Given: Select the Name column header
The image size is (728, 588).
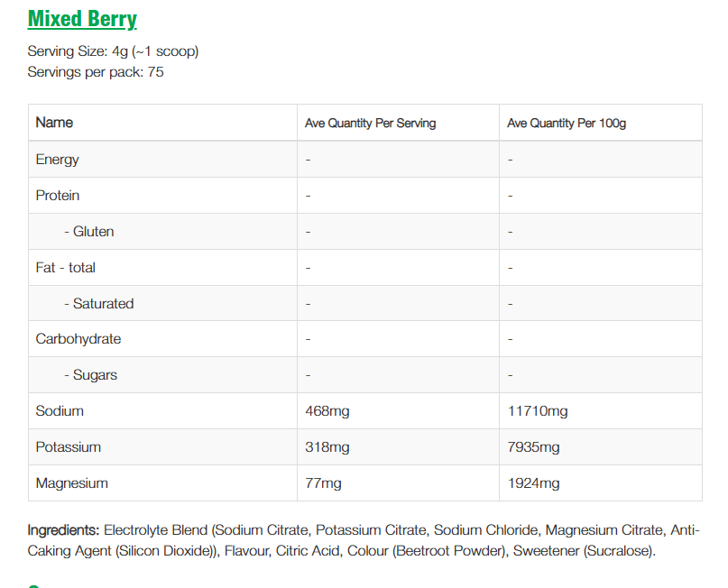Looking at the screenshot, I should tap(54, 123).
